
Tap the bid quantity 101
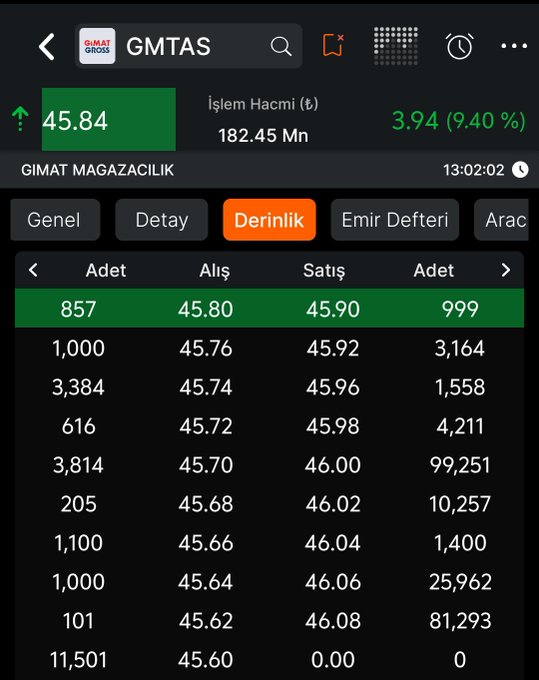[x=78, y=621]
